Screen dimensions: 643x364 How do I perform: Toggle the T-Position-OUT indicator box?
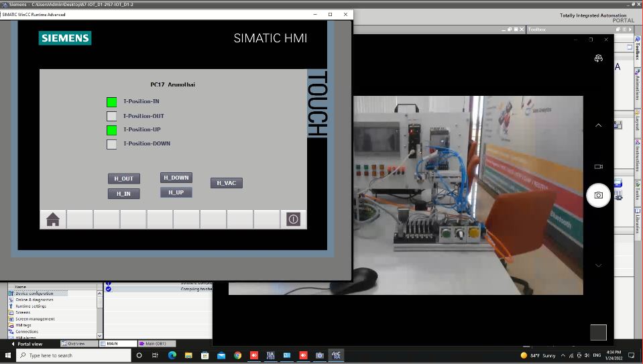tap(112, 116)
